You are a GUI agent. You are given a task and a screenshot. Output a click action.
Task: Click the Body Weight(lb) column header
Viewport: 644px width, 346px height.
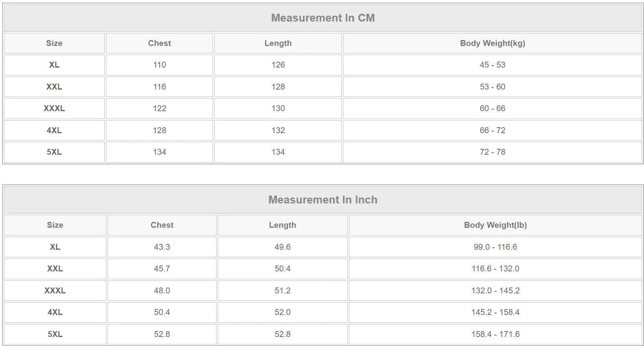pyautogui.click(x=495, y=225)
